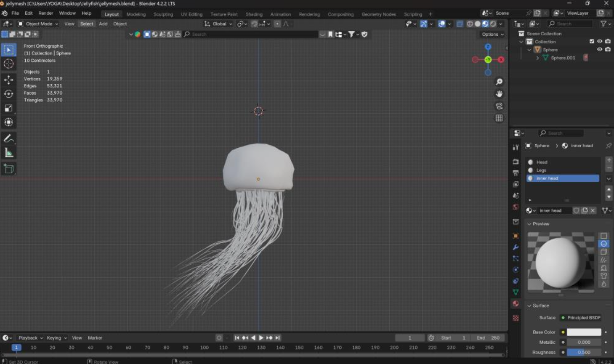Disable Sphere object in renders
This screenshot has width=614, height=364.
coord(608,50)
